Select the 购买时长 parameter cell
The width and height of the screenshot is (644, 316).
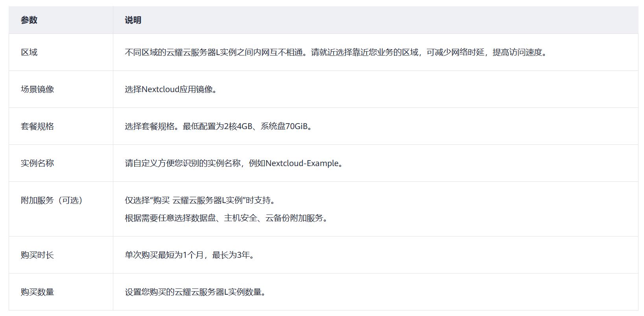pos(61,255)
